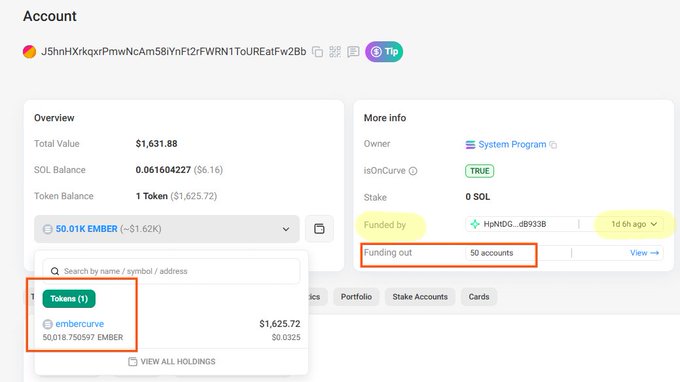This screenshot has height=382, width=680.
Task: Click the System Program icon
Action: coord(471,145)
